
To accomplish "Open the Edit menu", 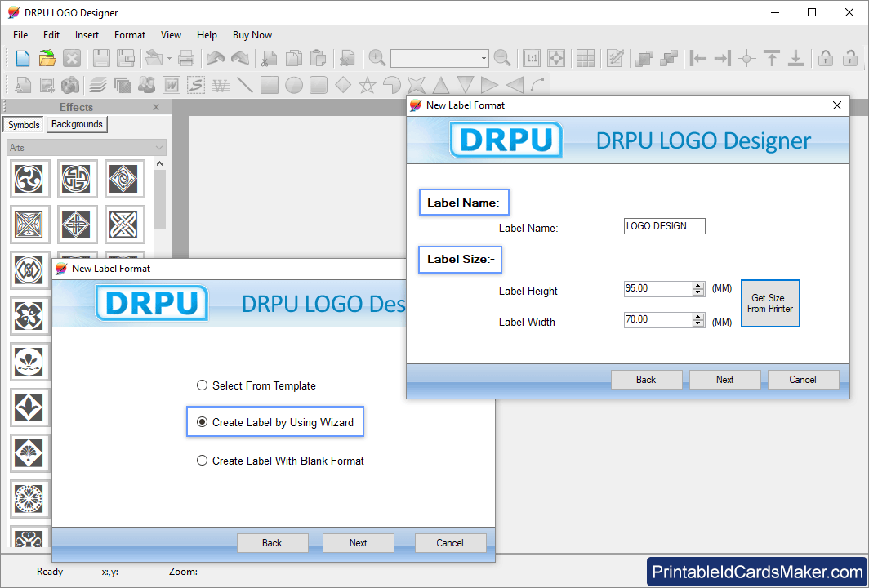I will [x=51, y=35].
